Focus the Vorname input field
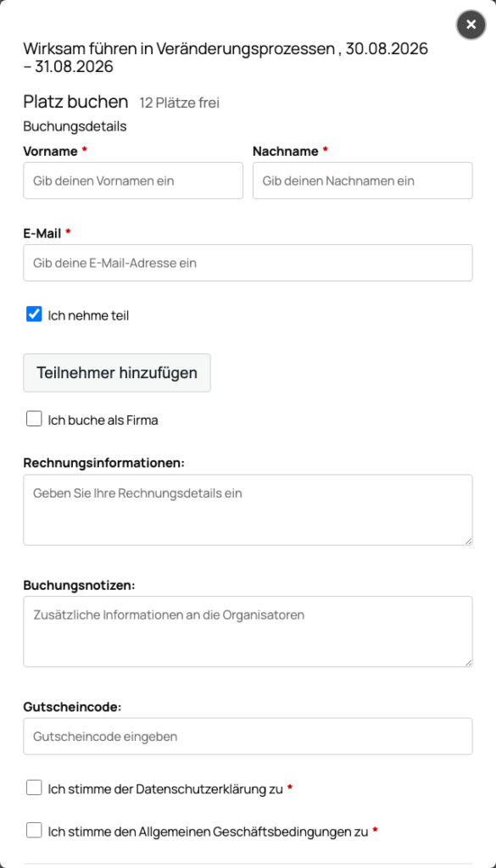Viewport: 496px width, 868px height. tap(133, 181)
